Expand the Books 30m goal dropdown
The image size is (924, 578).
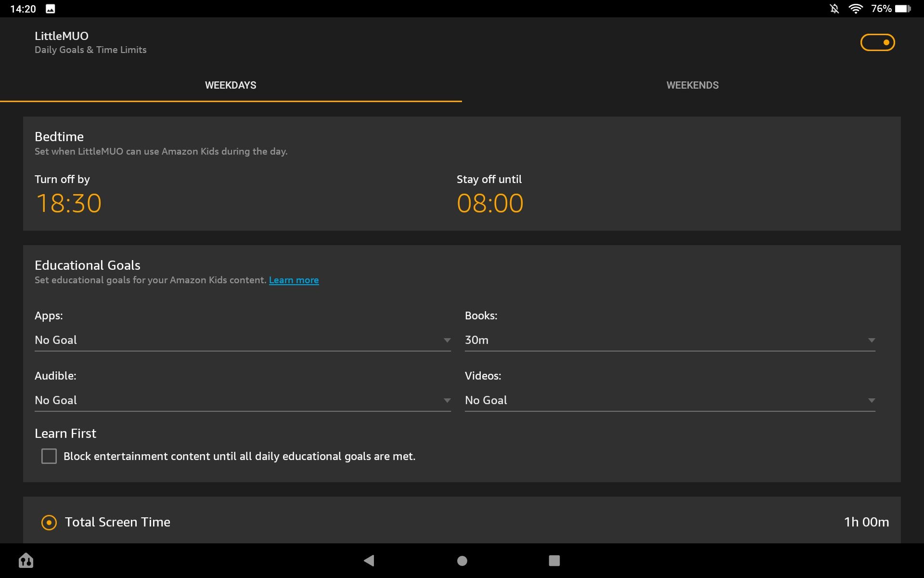pyautogui.click(x=669, y=340)
